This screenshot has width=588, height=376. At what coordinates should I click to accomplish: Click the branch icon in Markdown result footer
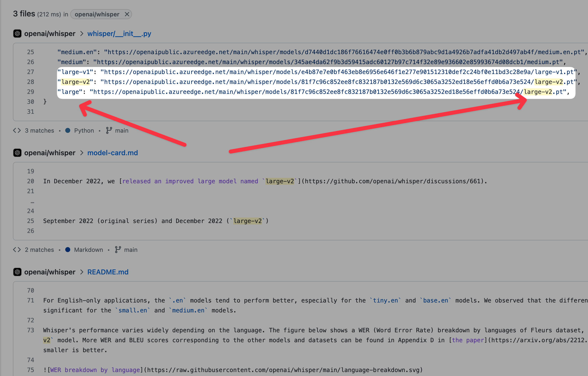pyautogui.click(x=118, y=250)
